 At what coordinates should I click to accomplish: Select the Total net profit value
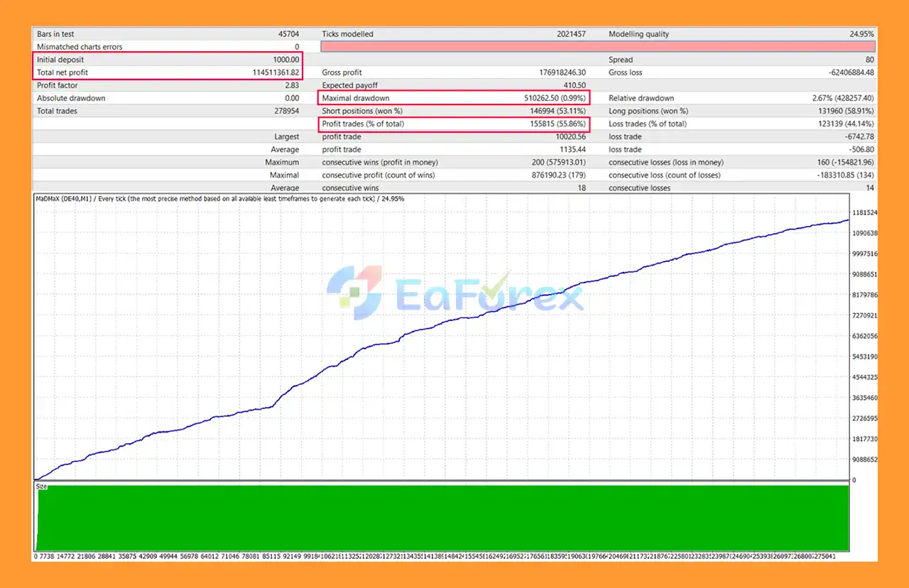[x=276, y=72]
